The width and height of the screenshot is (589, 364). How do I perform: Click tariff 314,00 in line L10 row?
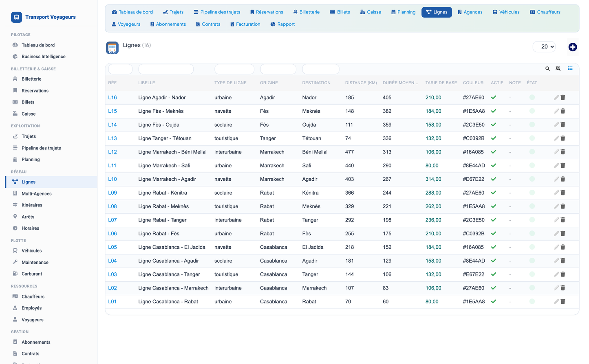(x=433, y=179)
